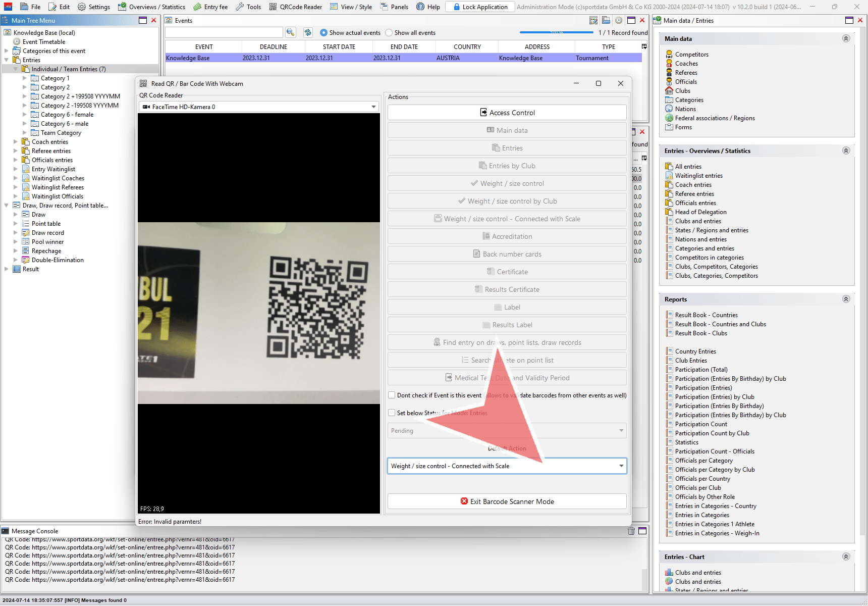This screenshot has width=868, height=606.
Task: Click the refresh icon next to search
Action: [308, 32]
